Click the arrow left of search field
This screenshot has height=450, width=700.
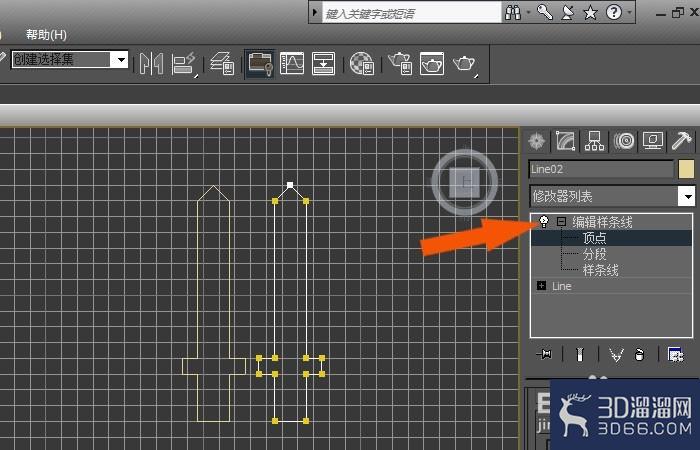(315, 12)
